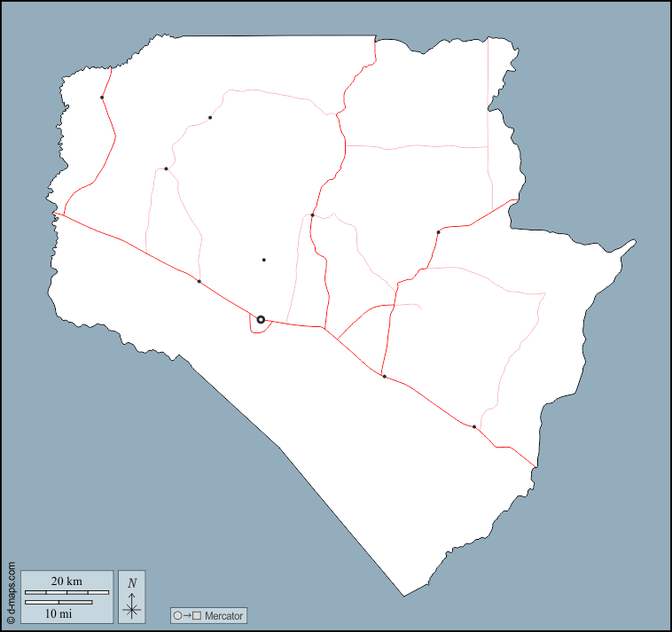Select town dot on the central north-south road
Image resolution: width=672 pixels, height=632 pixels.
313,215
